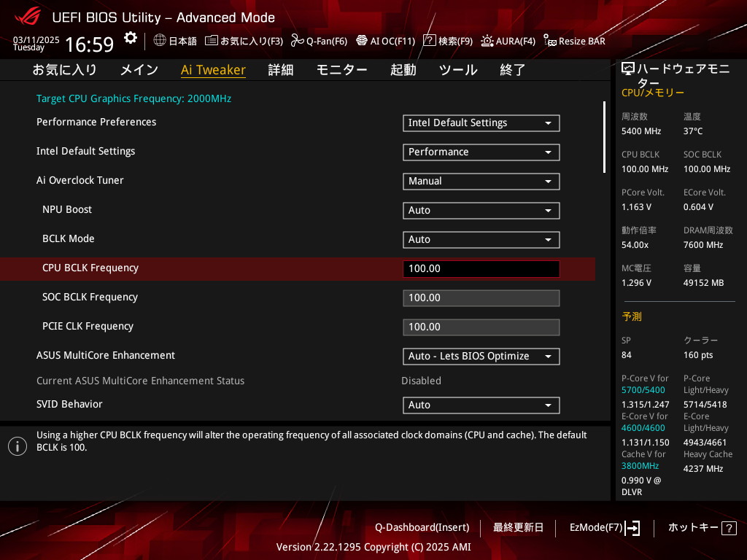Open SVID Behavior dropdown

click(481, 405)
